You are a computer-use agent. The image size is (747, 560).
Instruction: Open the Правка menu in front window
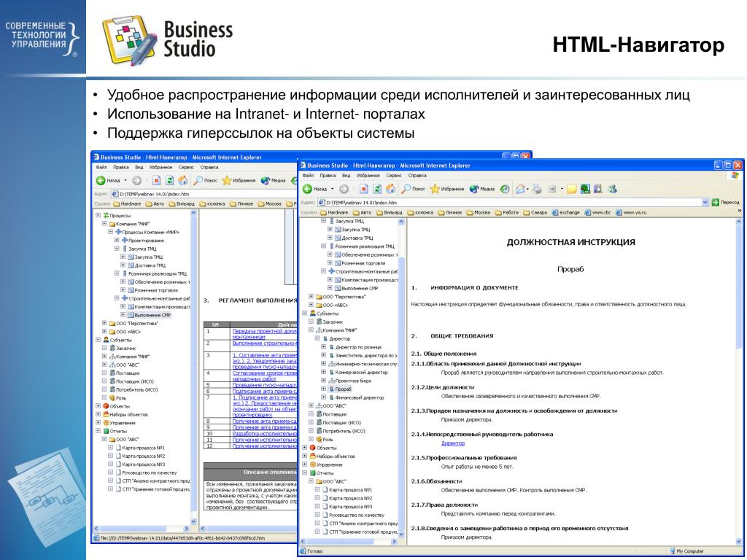tap(328, 175)
